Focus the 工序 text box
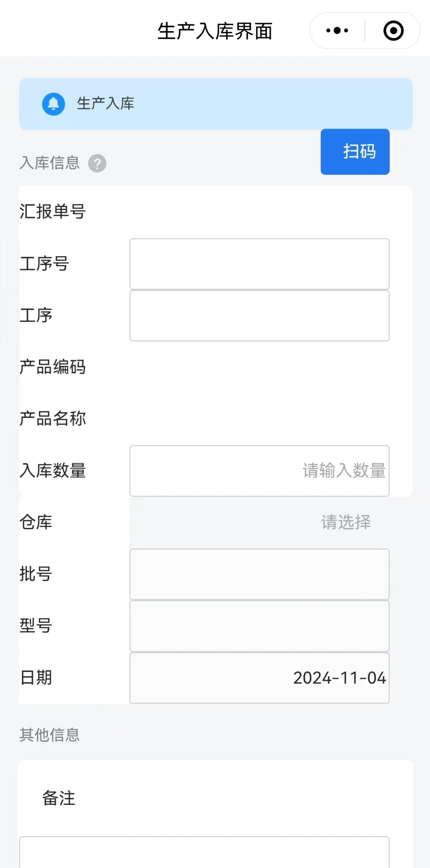 tap(259, 315)
